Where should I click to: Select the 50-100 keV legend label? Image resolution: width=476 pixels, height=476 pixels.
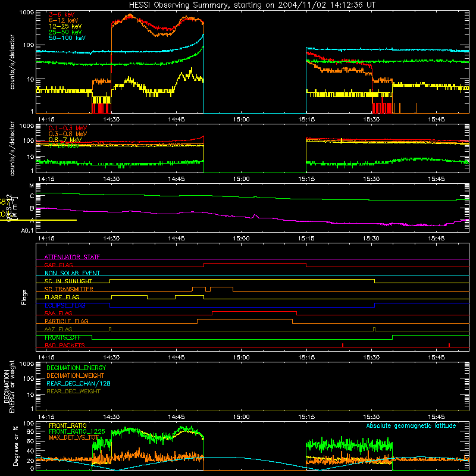pyautogui.click(x=67, y=38)
